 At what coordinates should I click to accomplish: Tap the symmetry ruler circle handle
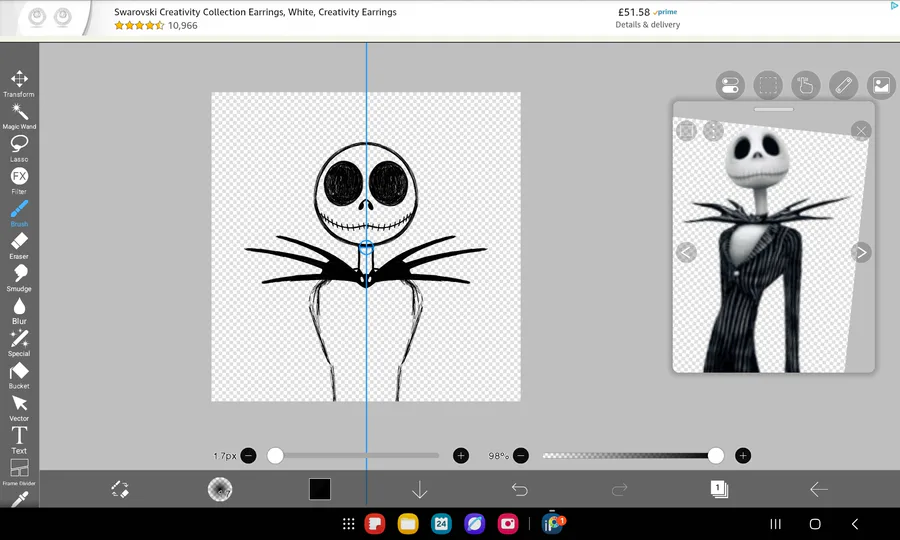[x=366, y=248]
